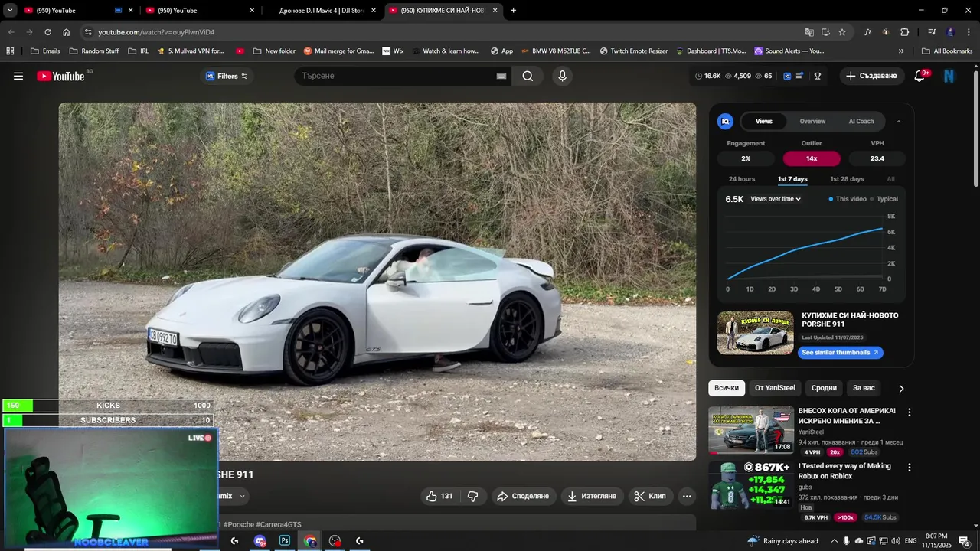
Task: Switch to the AI Coach tab
Action: coord(861,122)
